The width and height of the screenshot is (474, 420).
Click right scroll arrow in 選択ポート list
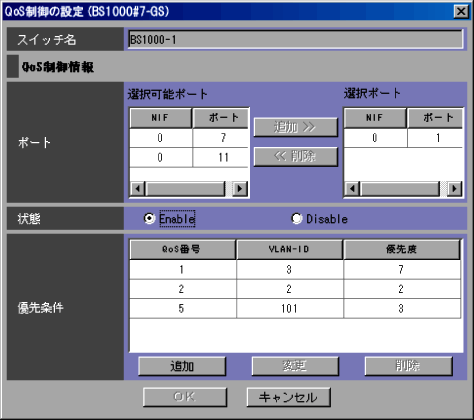coord(454,189)
